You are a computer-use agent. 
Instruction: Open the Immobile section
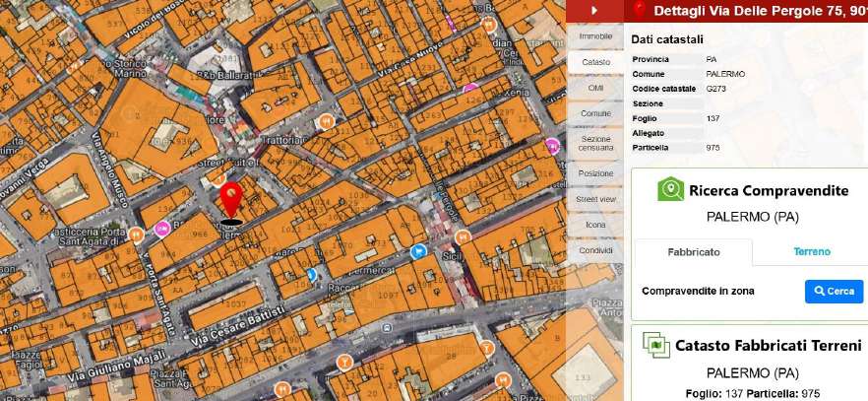click(x=595, y=36)
